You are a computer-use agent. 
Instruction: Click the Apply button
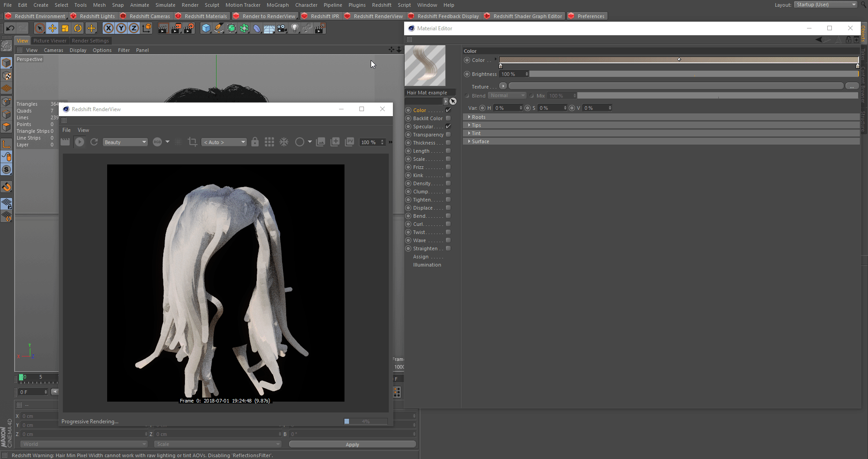[x=352, y=445]
